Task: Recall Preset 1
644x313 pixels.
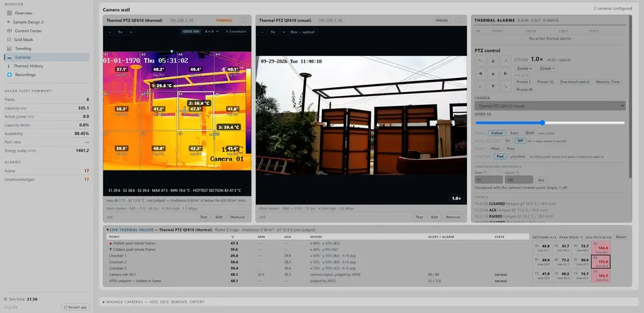Action: (523, 82)
